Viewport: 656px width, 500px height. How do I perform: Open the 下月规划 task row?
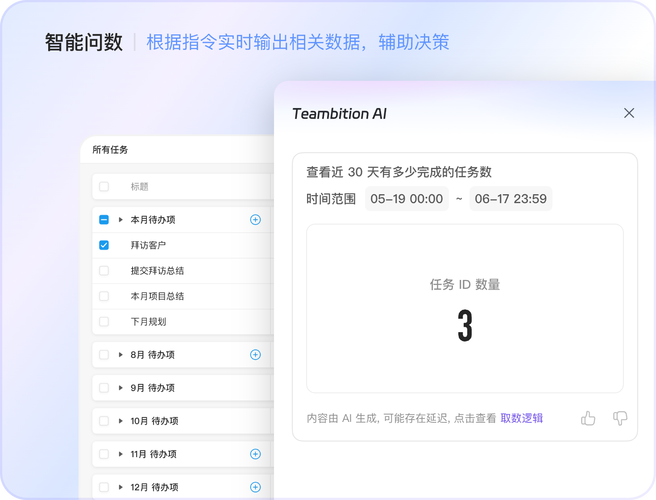182,322
